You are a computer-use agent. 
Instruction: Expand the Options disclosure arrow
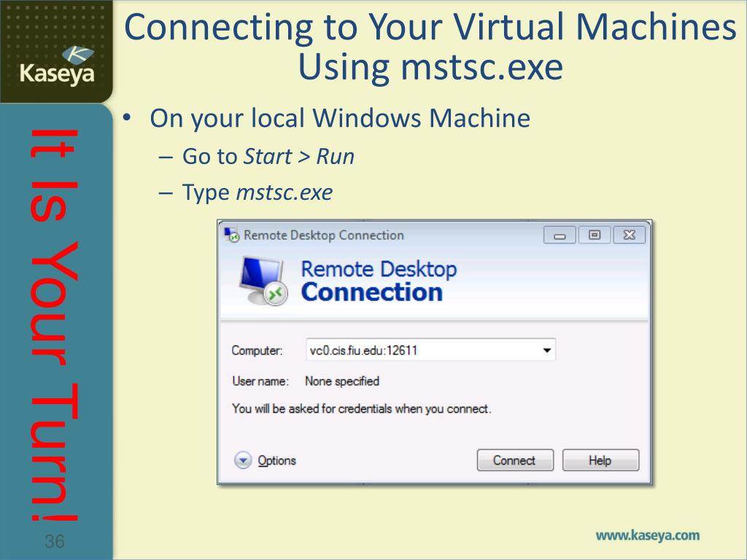coord(242,461)
